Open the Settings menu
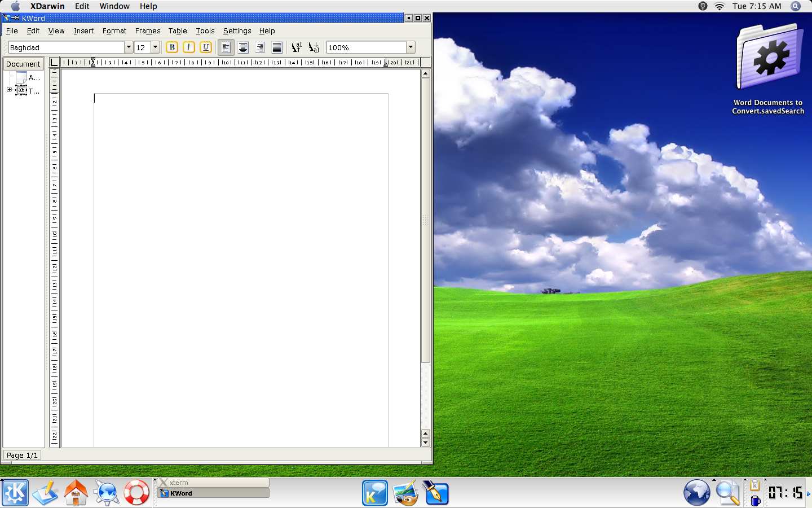This screenshot has width=812, height=508. pyautogui.click(x=237, y=31)
